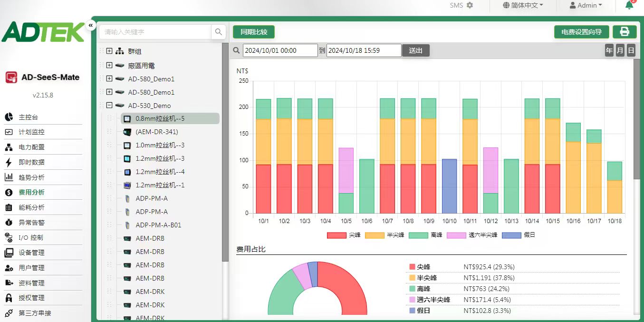Toggle 假日 series in chart legend

[519, 235]
